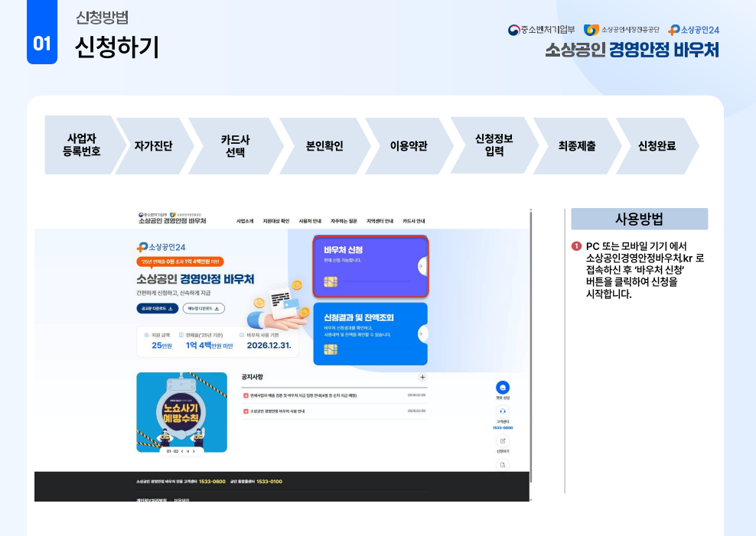Pause the banner slideshow

coord(187,451)
